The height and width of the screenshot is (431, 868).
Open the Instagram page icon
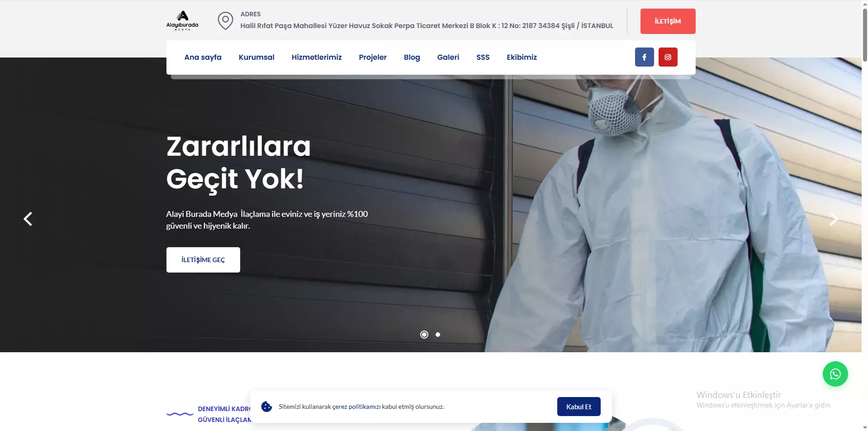pos(668,57)
